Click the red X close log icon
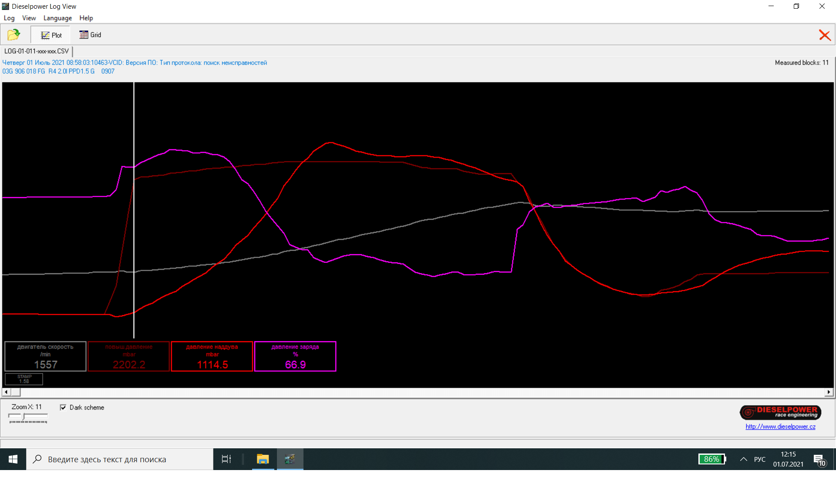 click(824, 35)
